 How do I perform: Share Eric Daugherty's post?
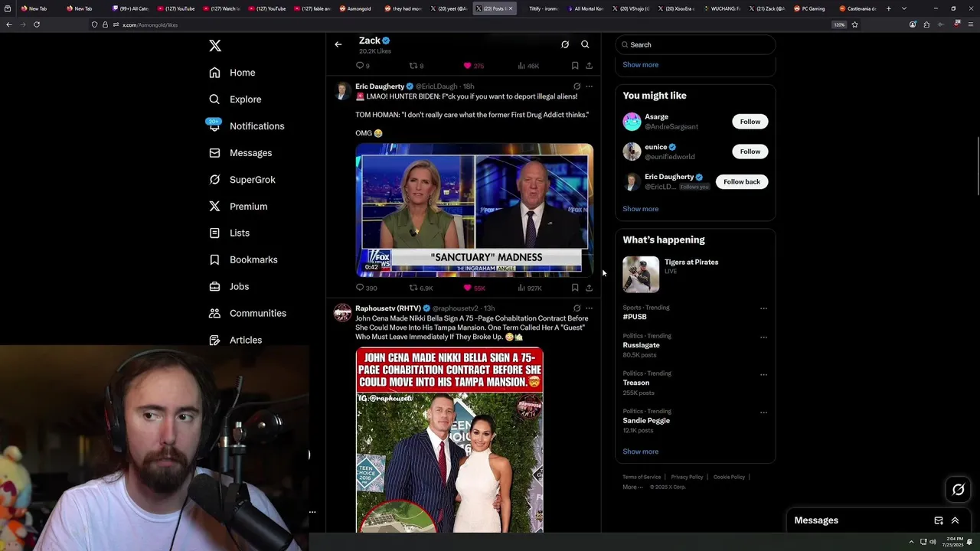(x=589, y=288)
